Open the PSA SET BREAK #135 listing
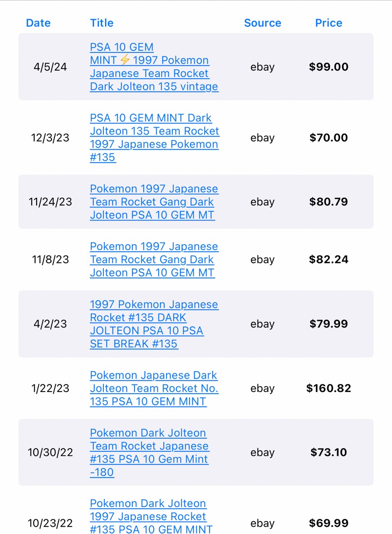This screenshot has height=534, width=392. click(x=154, y=324)
